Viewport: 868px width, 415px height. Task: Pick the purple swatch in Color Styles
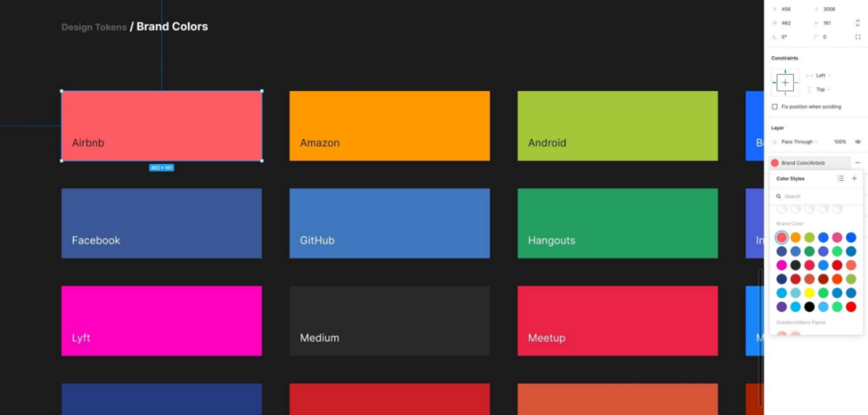coord(782,306)
